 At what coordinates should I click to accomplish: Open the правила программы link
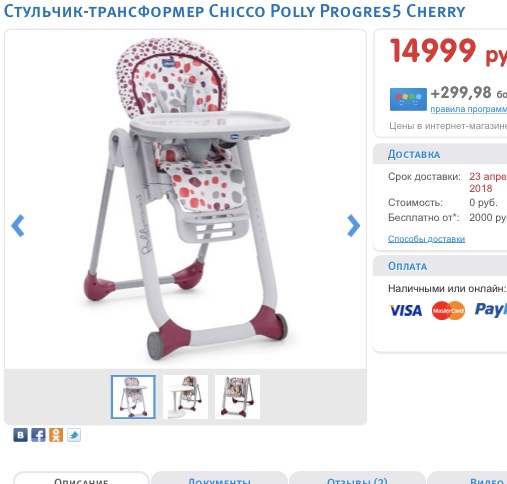(469, 109)
